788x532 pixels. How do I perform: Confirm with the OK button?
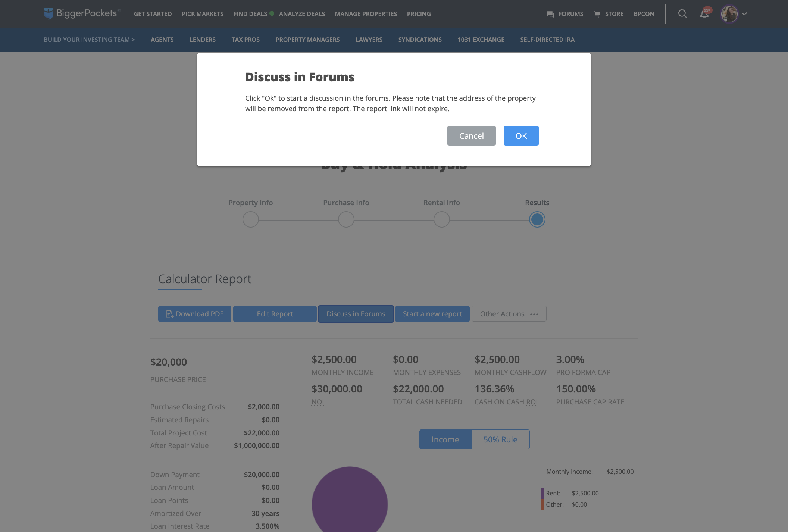521,136
